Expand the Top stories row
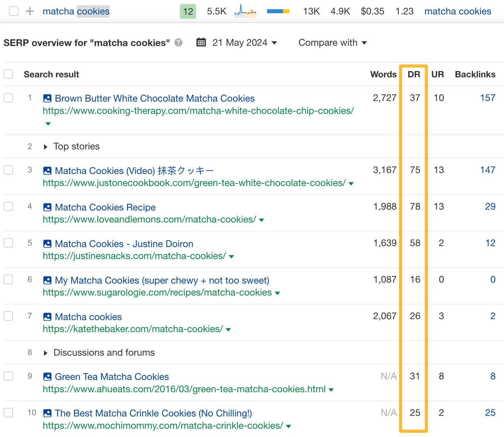The width and height of the screenshot is (504, 437). pyautogui.click(x=45, y=146)
